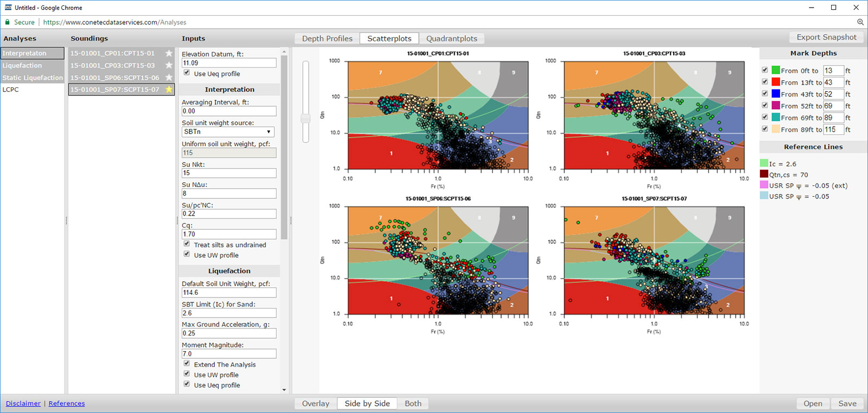
Task: Open the References link
Action: (67, 403)
